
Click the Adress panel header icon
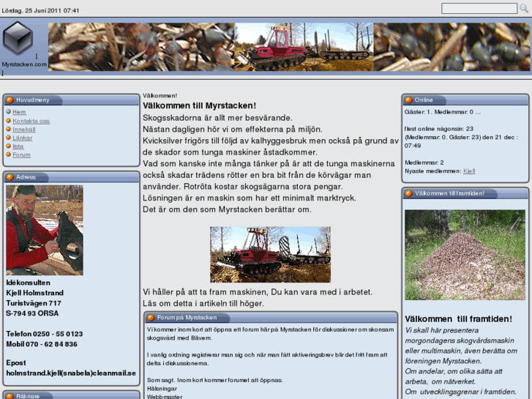click(10, 177)
